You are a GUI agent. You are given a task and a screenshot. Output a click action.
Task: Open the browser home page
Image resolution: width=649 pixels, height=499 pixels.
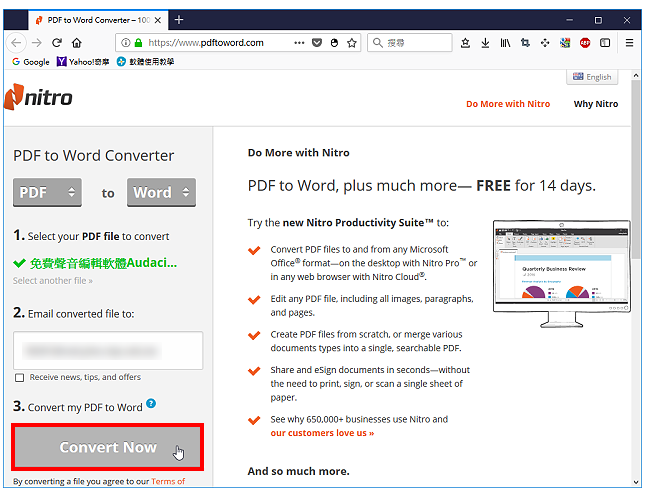(77, 43)
